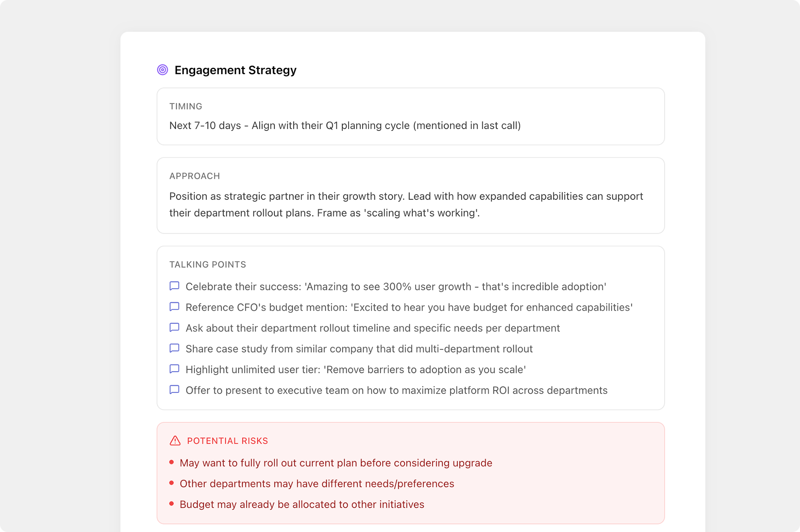800x532 pixels.
Task: Click the Engagement Strategy heading
Action: pyautogui.click(x=235, y=70)
